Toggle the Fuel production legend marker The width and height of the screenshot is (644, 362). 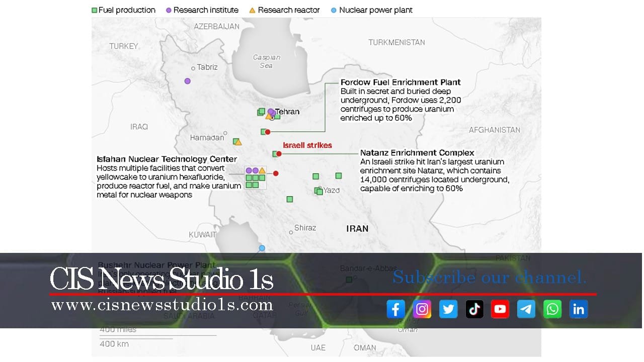pos(94,10)
